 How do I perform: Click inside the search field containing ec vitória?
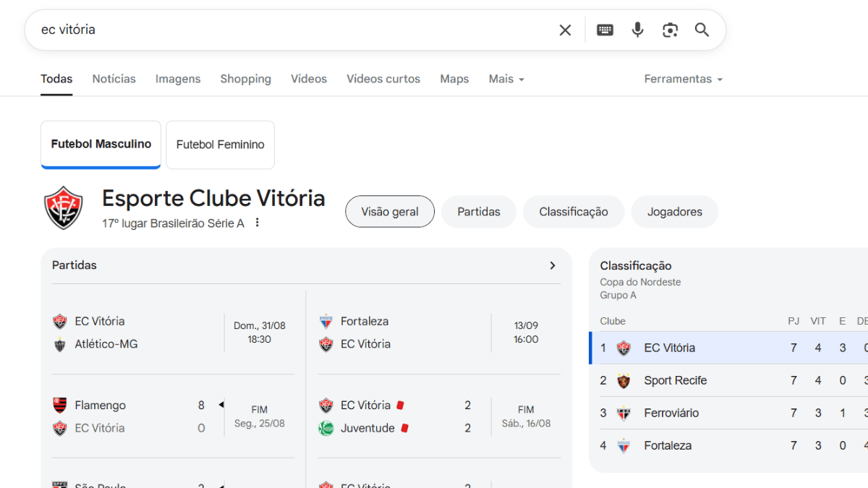[289, 30]
